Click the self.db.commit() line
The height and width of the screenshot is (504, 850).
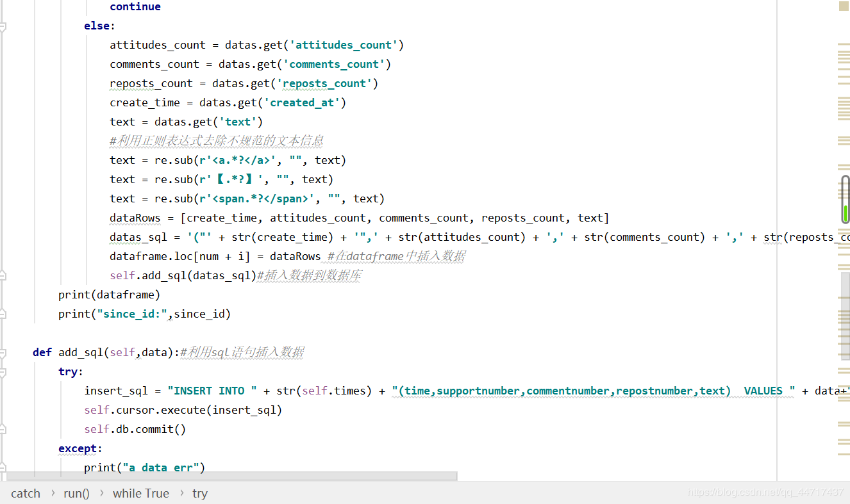point(135,429)
